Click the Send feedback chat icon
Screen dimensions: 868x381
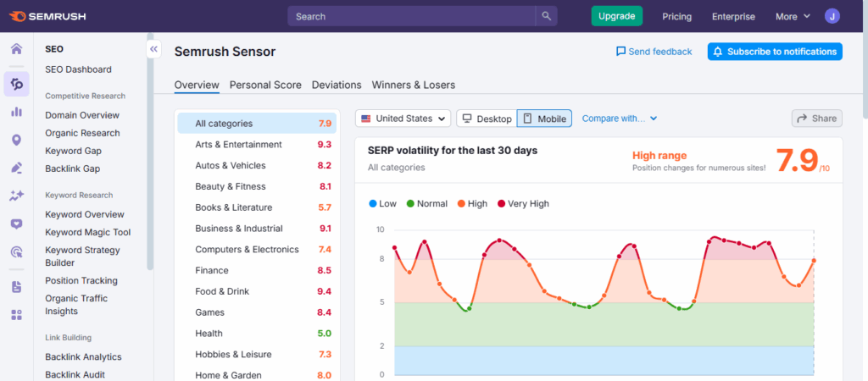[x=621, y=52]
